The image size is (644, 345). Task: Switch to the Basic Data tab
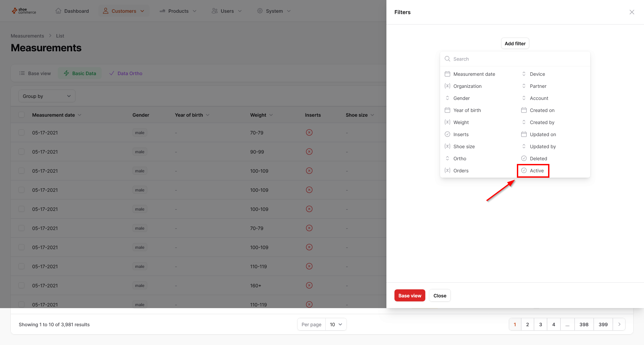tap(80, 73)
